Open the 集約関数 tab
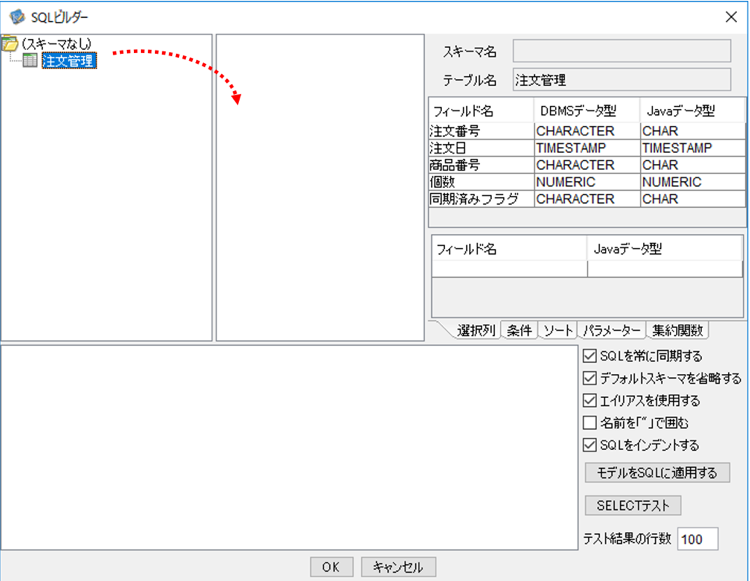This screenshot has height=581, width=750. pyautogui.click(x=677, y=330)
